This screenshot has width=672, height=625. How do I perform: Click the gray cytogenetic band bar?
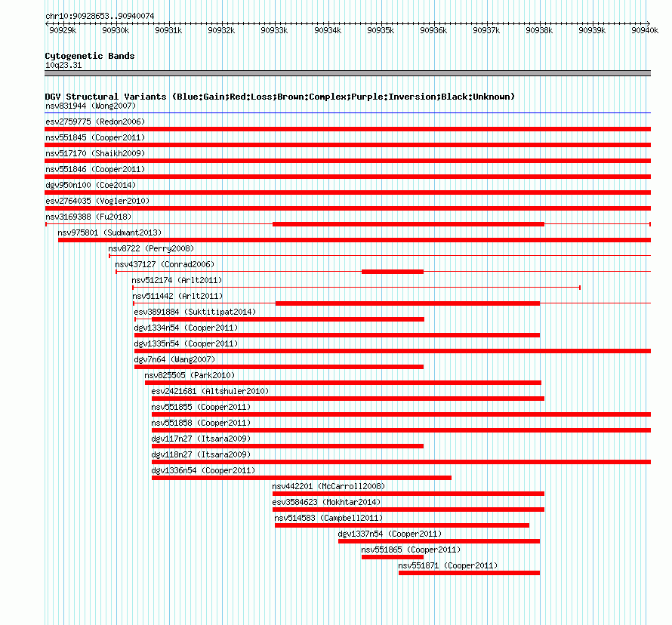pyautogui.click(x=347, y=73)
